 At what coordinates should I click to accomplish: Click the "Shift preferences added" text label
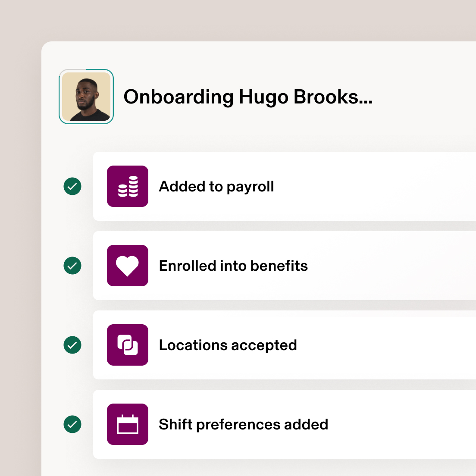coord(244,424)
